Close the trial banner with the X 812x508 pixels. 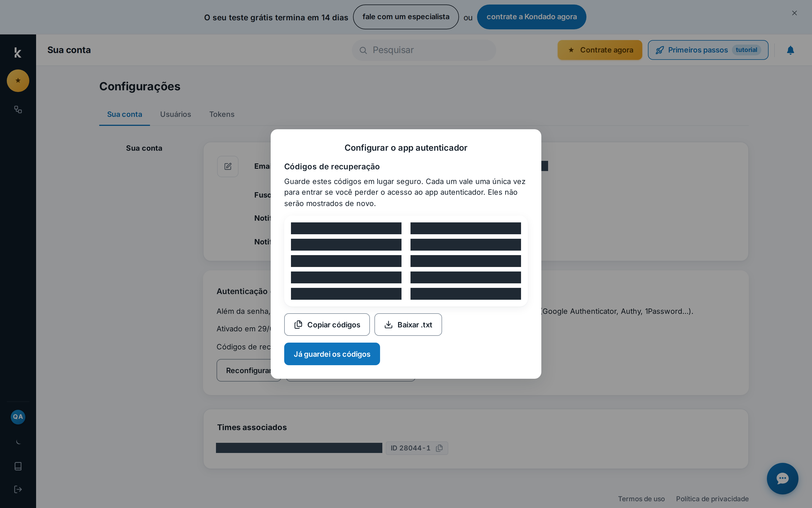tap(794, 13)
